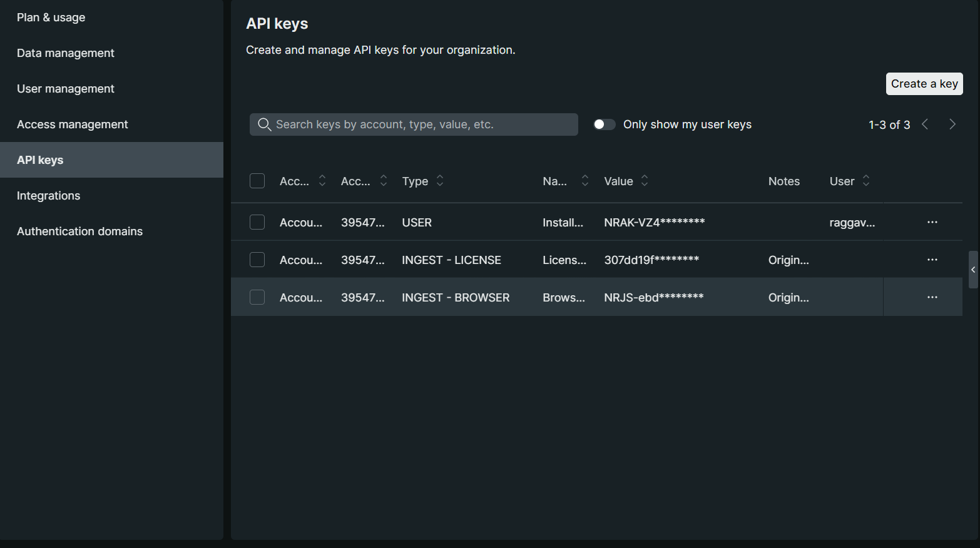Viewport: 980px width, 548px height.
Task: Click the search magnifier icon
Action: pos(264,124)
